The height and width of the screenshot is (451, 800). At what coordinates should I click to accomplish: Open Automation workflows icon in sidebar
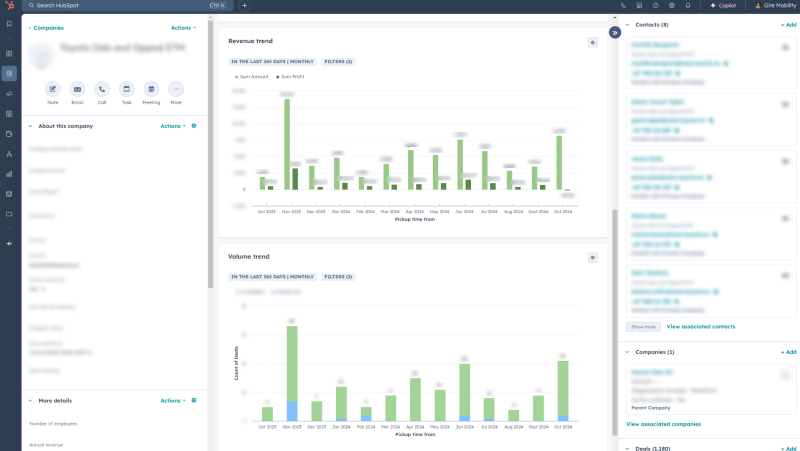tap(9, 154)
